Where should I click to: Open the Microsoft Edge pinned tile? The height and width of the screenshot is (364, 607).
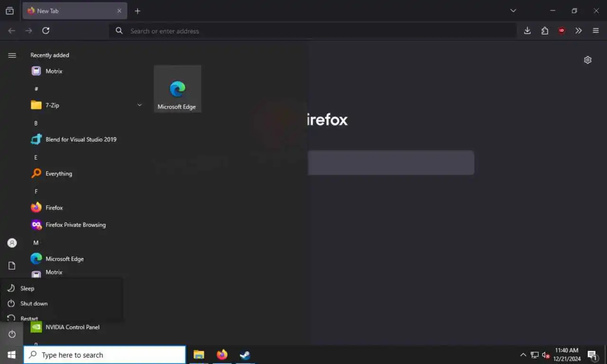point(177,89)
